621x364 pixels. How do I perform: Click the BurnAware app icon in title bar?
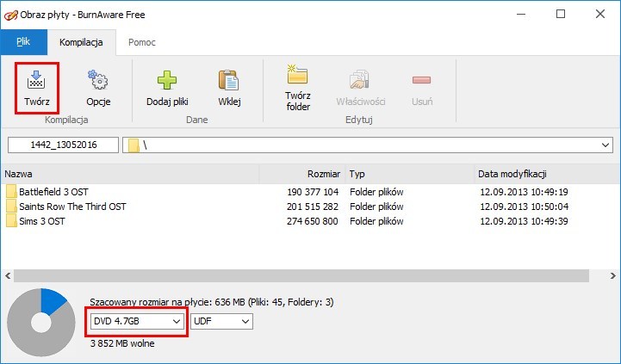(10, 15)
